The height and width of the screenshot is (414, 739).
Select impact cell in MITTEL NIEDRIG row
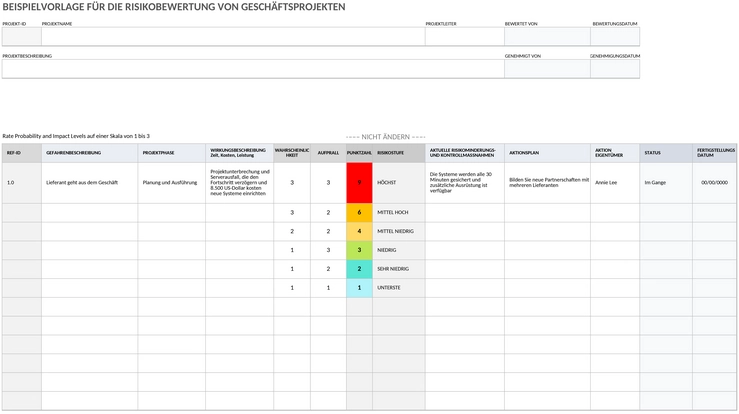click(328, 232)
